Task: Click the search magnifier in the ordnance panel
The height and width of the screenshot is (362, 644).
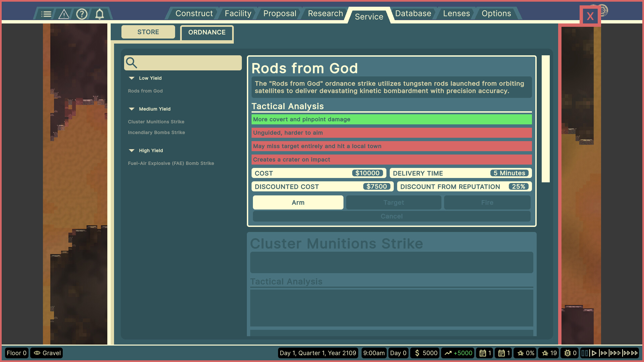Action: [131, 63]
